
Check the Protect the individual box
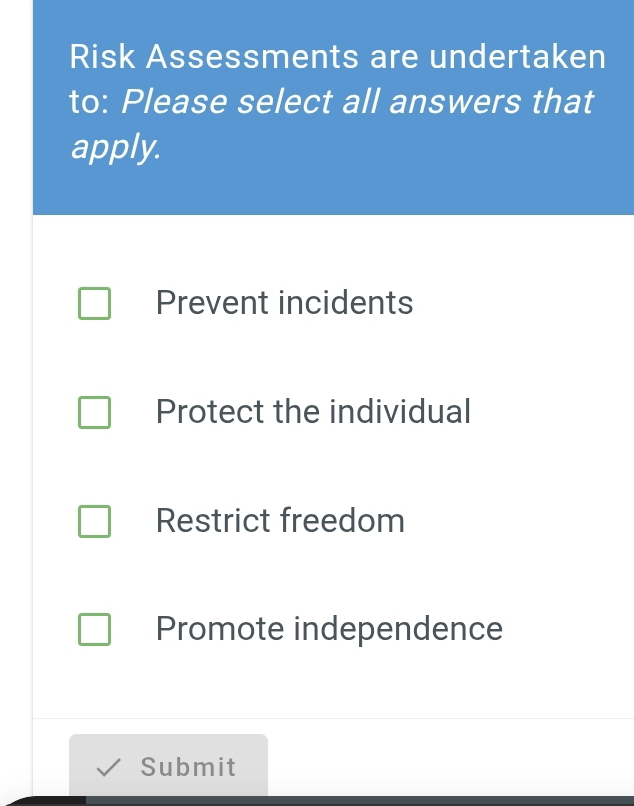95,412
